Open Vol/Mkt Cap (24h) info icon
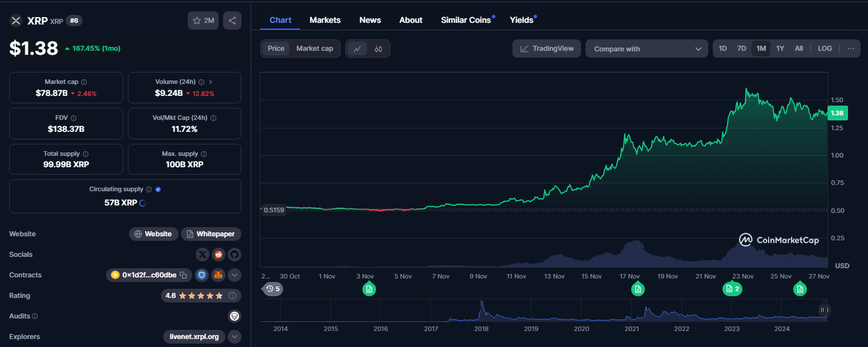The width and height of the screenshot is (868, 347). pos(213,118)
